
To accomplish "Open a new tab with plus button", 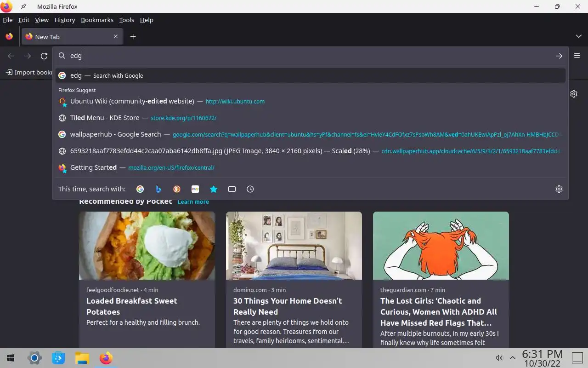I will 133,36.
